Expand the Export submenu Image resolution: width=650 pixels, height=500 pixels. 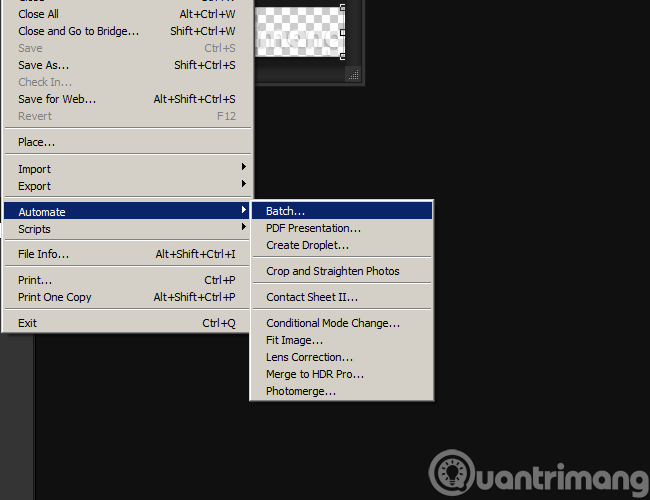point(127,186)
